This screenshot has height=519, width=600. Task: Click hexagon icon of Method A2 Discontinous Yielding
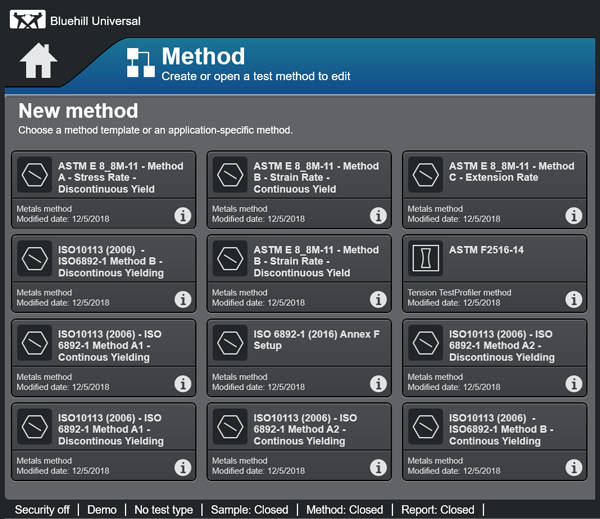[426, 343]
